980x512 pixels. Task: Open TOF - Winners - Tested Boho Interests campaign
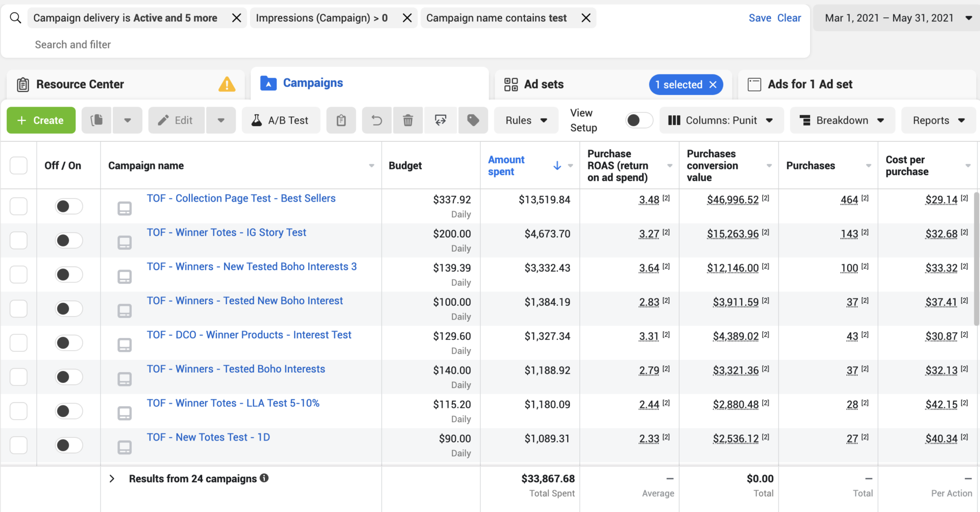tap(236, 369)
